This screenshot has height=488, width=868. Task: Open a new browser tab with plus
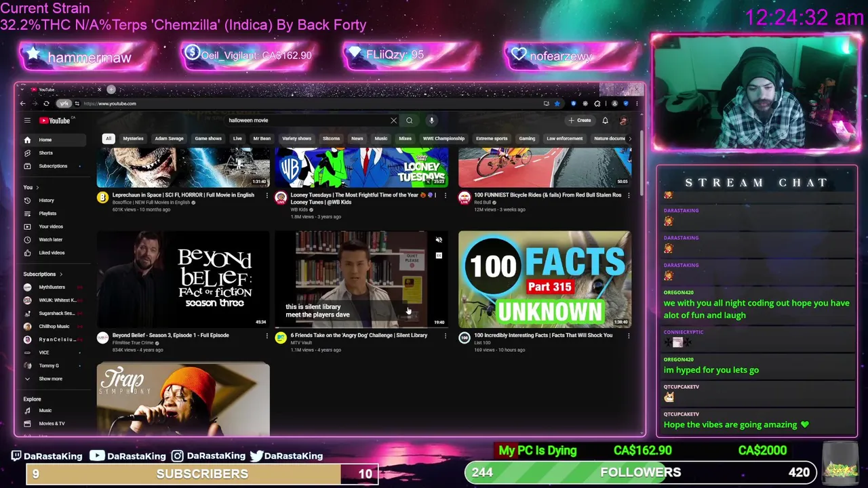pyautogui.click(x=111, y=89)
